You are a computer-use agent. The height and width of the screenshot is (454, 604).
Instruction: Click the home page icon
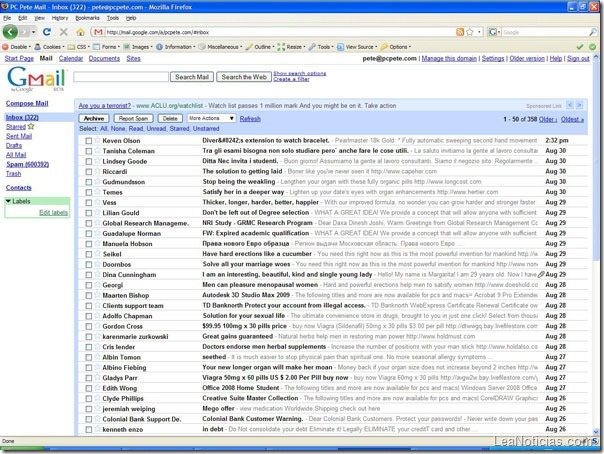coord(80,32)
